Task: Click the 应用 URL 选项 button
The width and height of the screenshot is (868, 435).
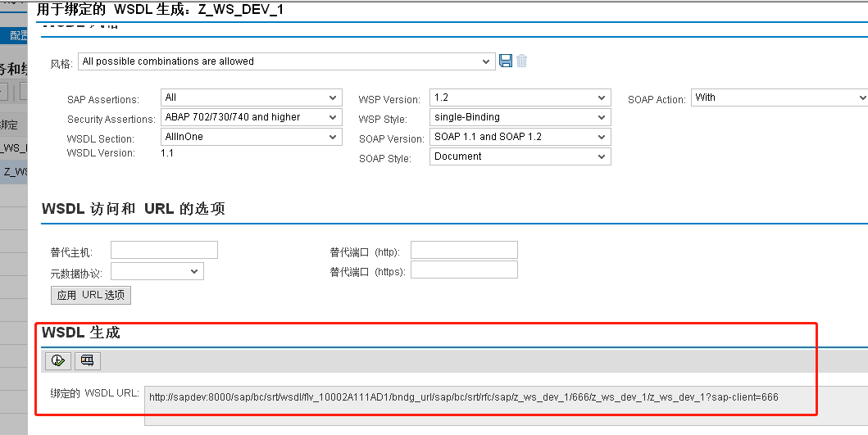Action: 91,295
